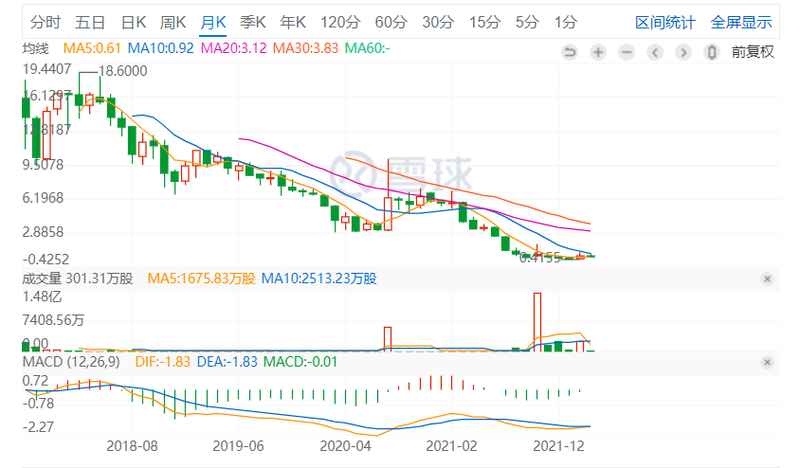This screenshot has width=800, height=468.
Task: Click the 6.1968 price axis label
Action: [43, 198]
